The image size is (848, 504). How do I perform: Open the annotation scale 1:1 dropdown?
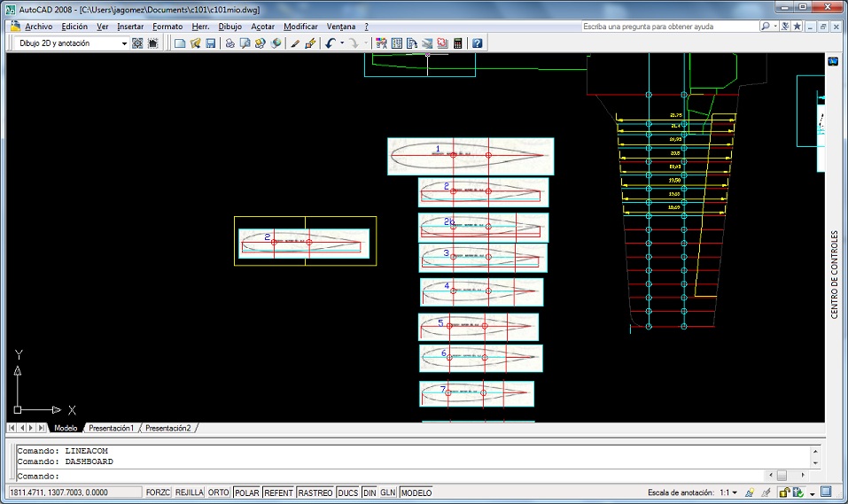pyautogui.click(x=727, y=492)
